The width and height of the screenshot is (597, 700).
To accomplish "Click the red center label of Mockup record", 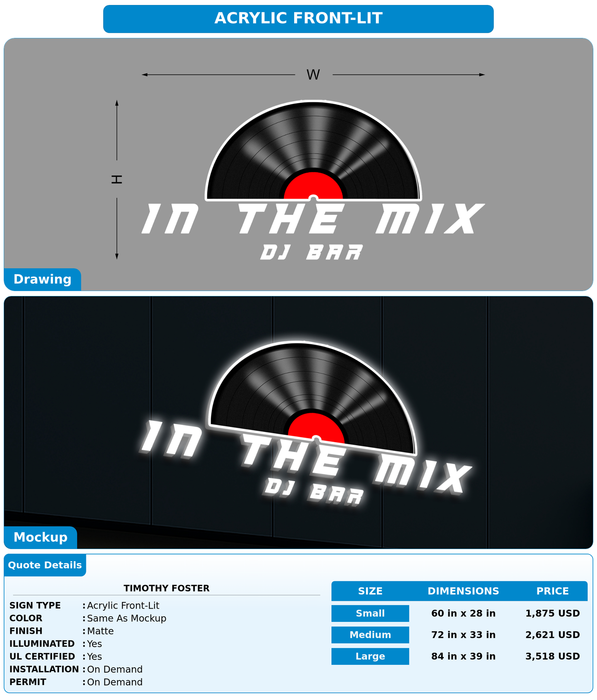I will tap(316, 428).
